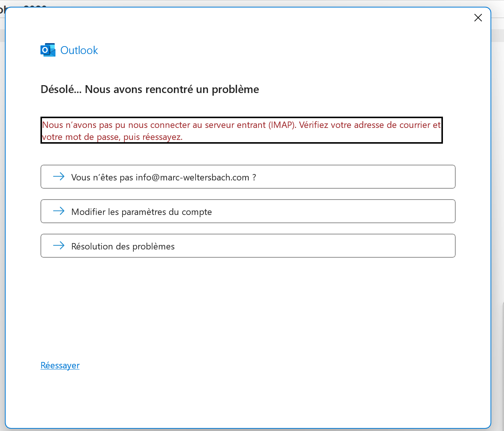Click the info@marc-weltersbach.com email address text

click(192, 177)
